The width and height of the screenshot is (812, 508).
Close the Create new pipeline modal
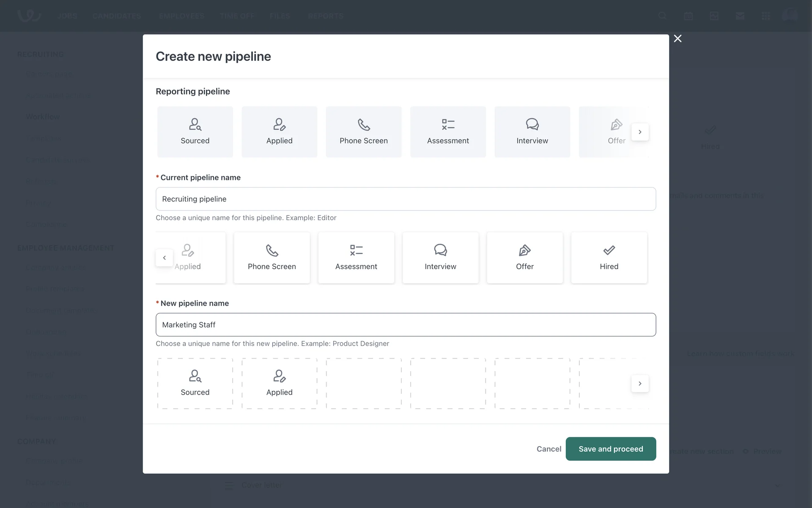678,39
